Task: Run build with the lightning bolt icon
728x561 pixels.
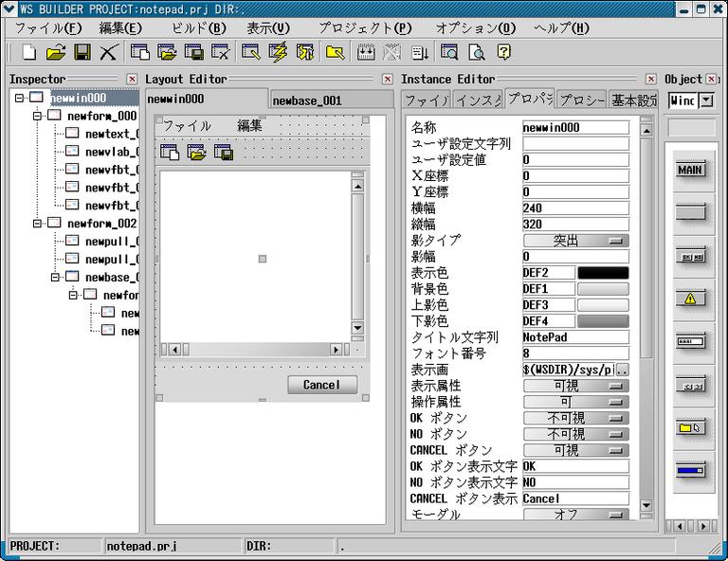Action: pyautogui.click(x=278, y=52)
